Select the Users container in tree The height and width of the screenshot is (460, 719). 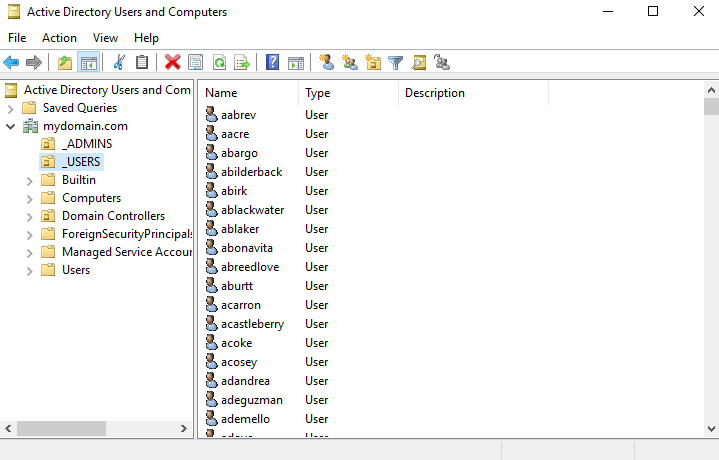coord(76,270)
